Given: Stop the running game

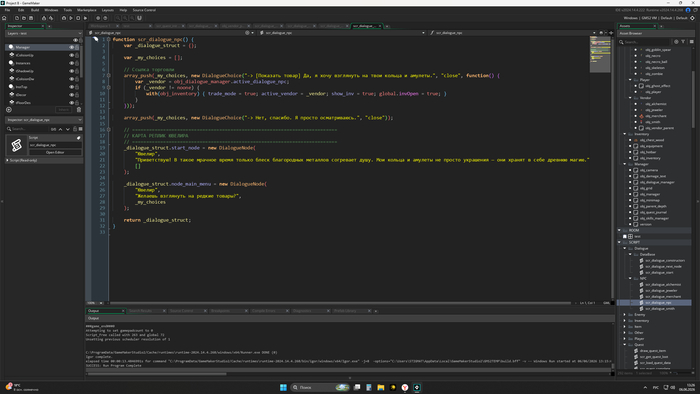Looking at the screenshot, I should (x=78, y=18).
